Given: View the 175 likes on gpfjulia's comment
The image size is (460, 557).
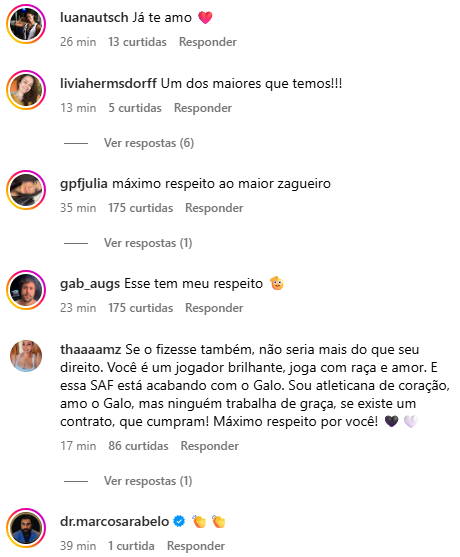Looking at the screenshot, I should tap(141, 208).
